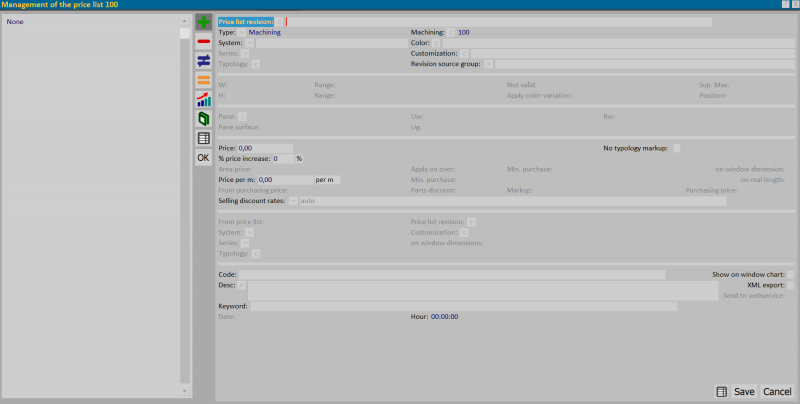Click the Save button
Viewport: 800px width, 404px height.
point(744,392)
